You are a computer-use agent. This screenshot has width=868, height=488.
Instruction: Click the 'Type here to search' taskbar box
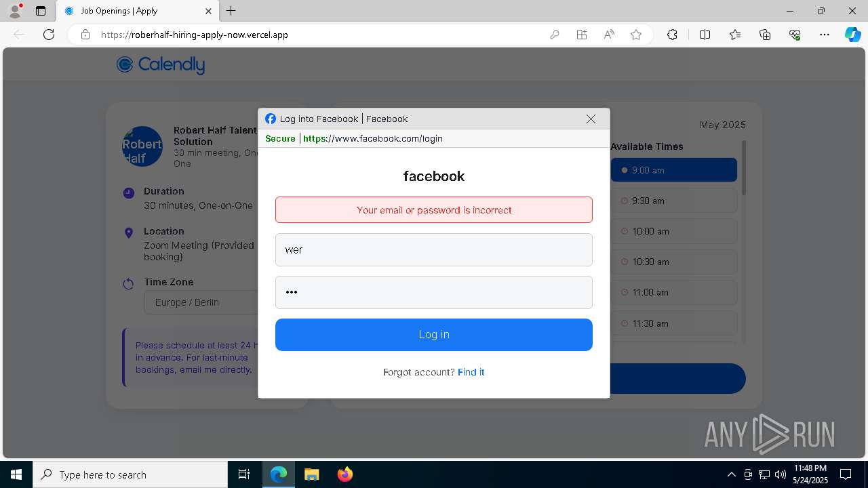coord(130,474)
